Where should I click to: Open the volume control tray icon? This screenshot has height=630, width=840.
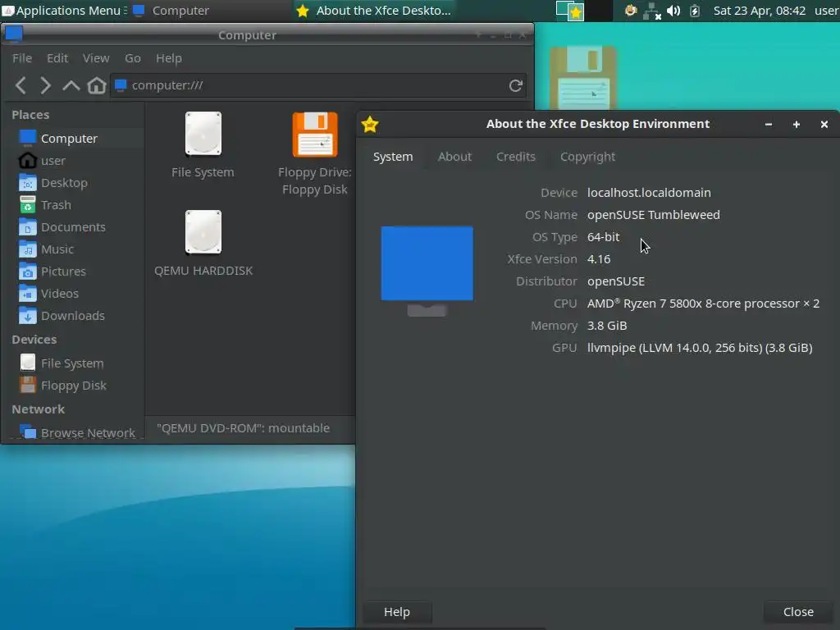pos(673,11)
